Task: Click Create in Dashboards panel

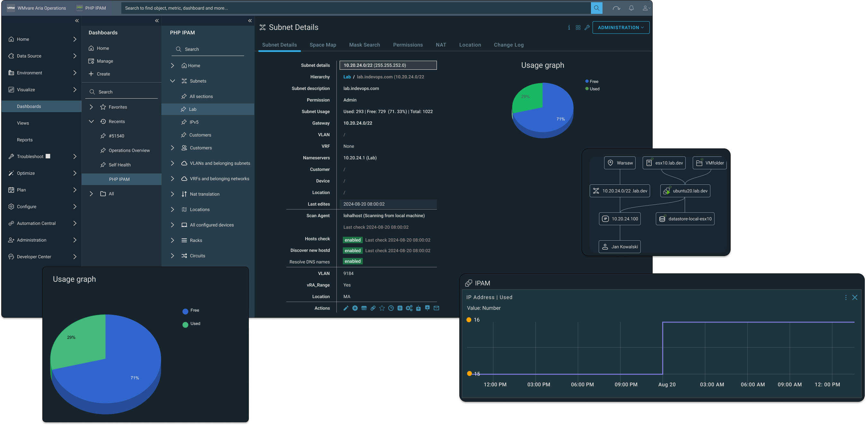Action: [99, 74]
